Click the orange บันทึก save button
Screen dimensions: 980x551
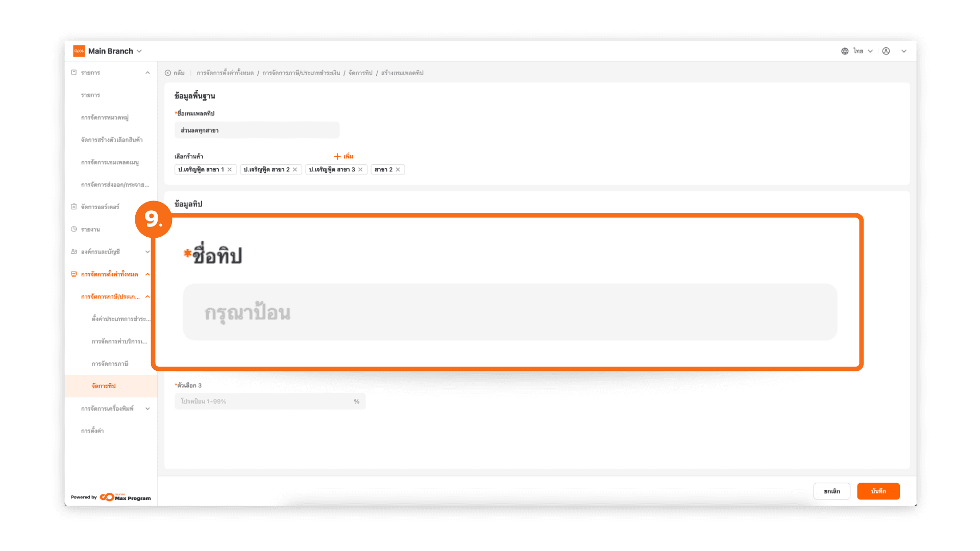[878, 491]
